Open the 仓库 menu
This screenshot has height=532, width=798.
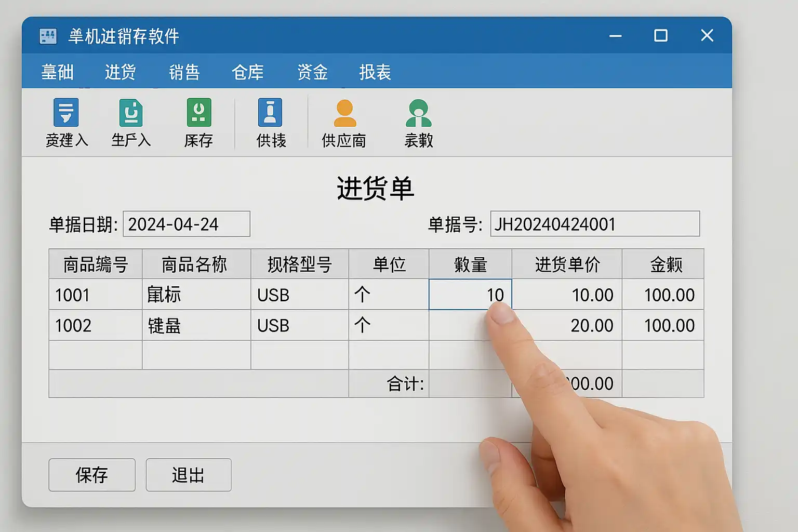click(x=248, y=72)
